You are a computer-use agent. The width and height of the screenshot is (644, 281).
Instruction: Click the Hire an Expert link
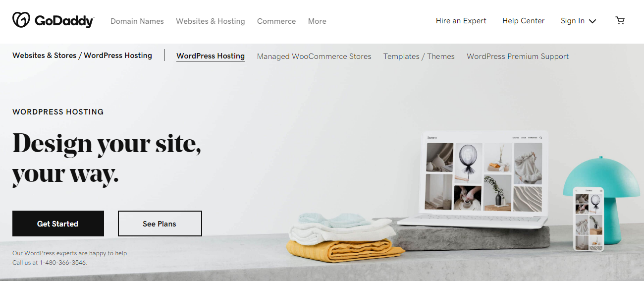point(461,21)
